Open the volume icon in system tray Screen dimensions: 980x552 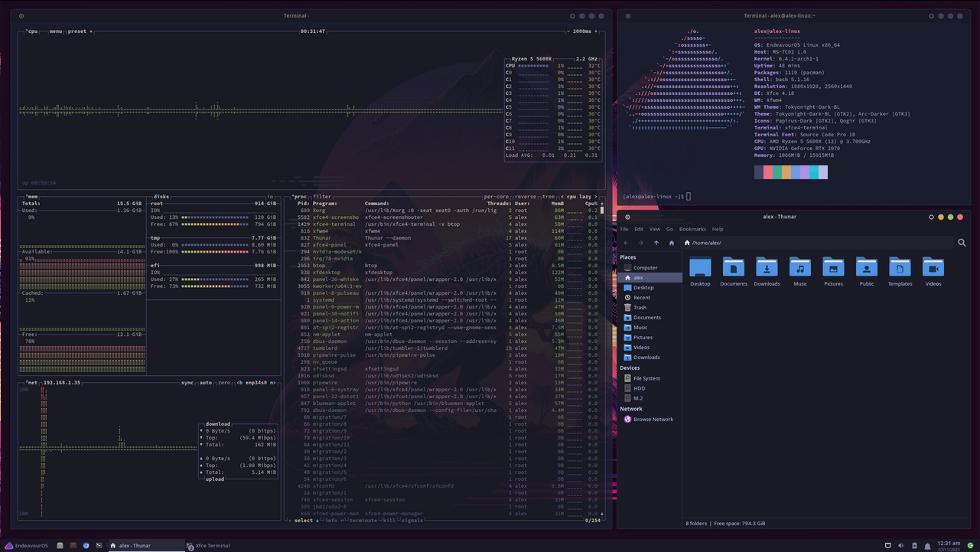pos(900,546)
